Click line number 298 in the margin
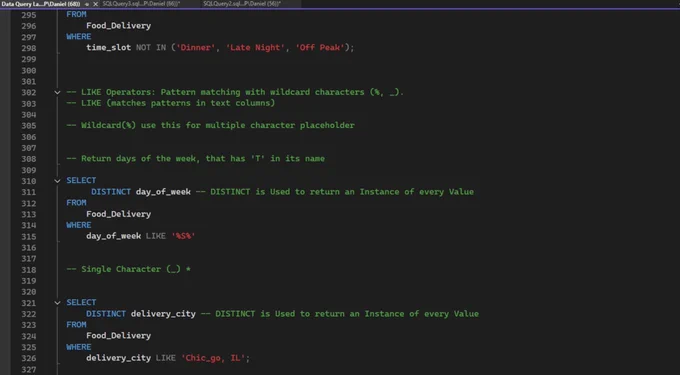 click(x=29, y=48)
